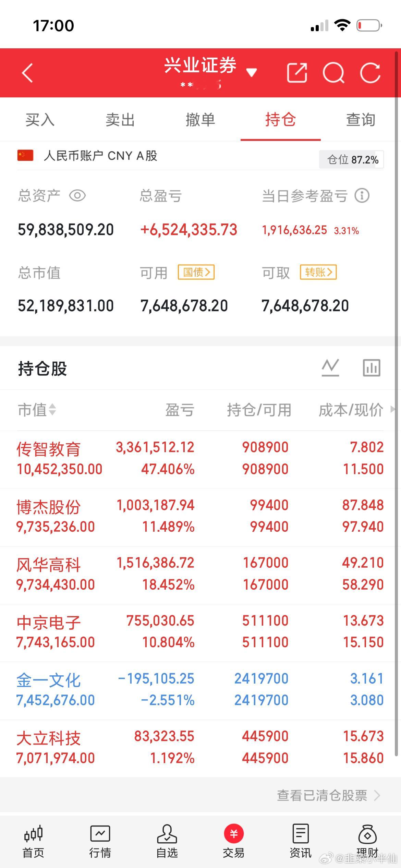Switch to the 卖出 tab
The image size is (401, 868).
click(x=120, y=120)
